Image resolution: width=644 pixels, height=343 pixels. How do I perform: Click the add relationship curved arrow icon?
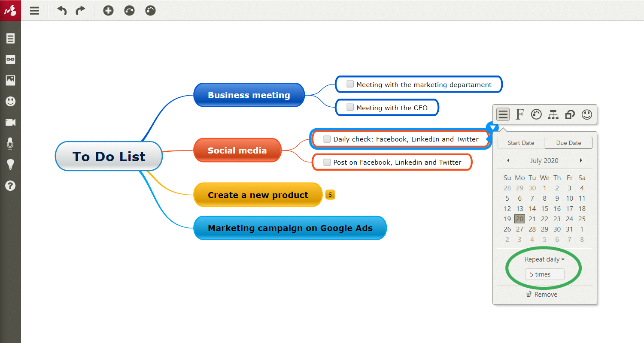[x=129, y=10]
